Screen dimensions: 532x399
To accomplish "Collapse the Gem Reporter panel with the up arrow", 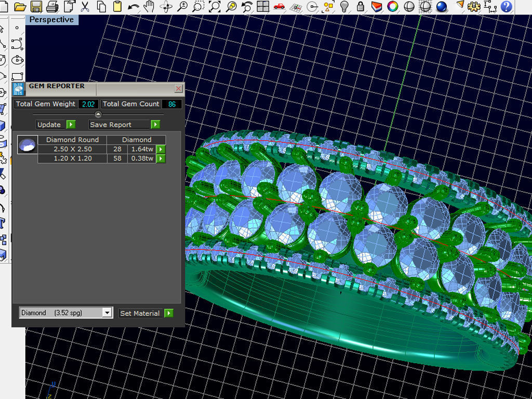I will [98, 114].
